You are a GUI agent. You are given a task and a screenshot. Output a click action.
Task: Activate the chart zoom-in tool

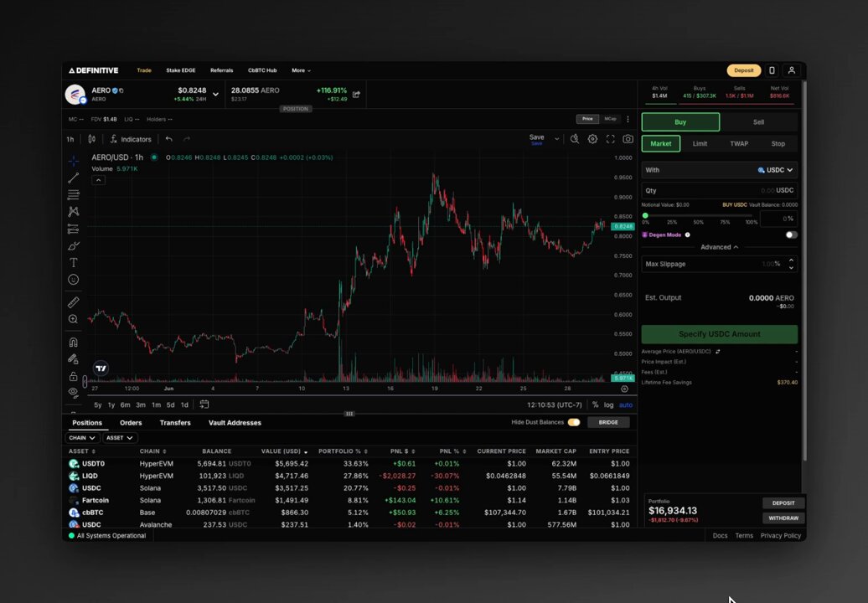click(73, 319)
